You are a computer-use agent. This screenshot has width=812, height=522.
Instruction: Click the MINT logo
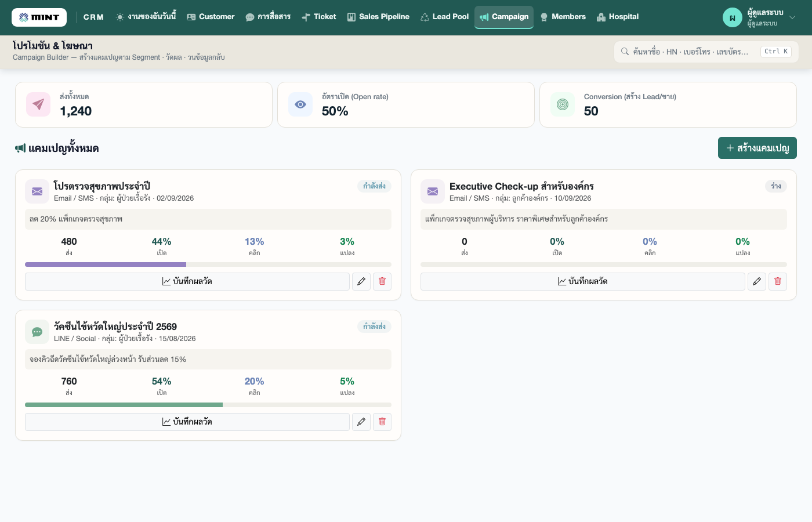(x=39, y=17)
